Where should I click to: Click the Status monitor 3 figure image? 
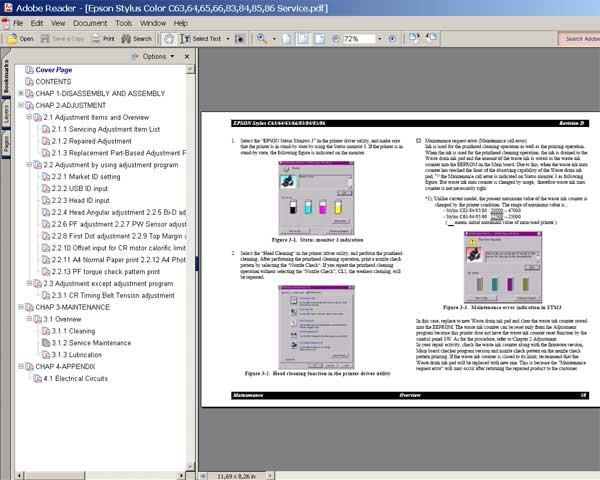(x=316, y=198)
